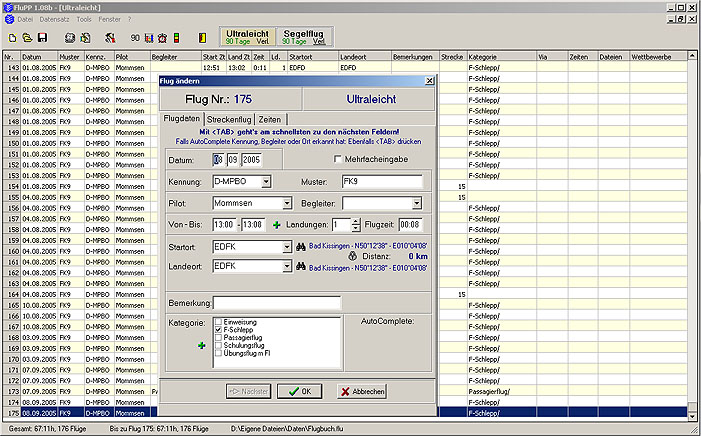Click the Landungen number field
Image resolution: width=701 pixels, height=436 pixels.
coord(342,225)
